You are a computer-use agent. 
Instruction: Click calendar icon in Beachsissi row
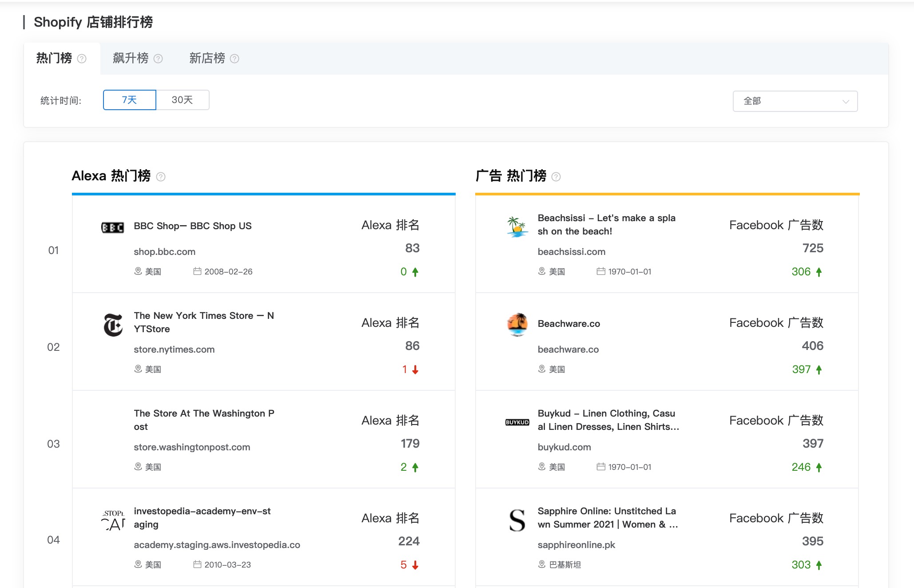(601, 271)
